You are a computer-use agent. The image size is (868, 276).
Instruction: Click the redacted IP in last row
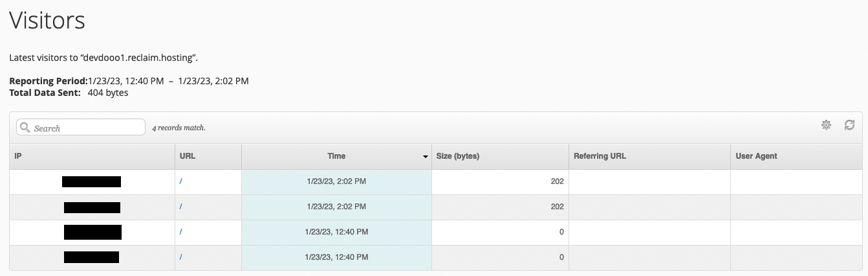(91, 257)
